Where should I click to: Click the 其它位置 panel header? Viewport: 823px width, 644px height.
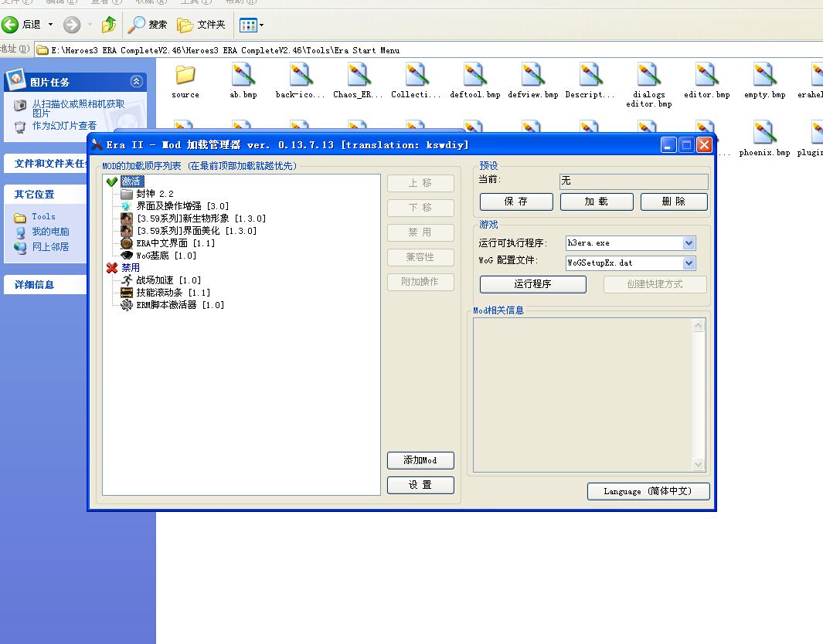pyautogui.click(x=45, y=194)
